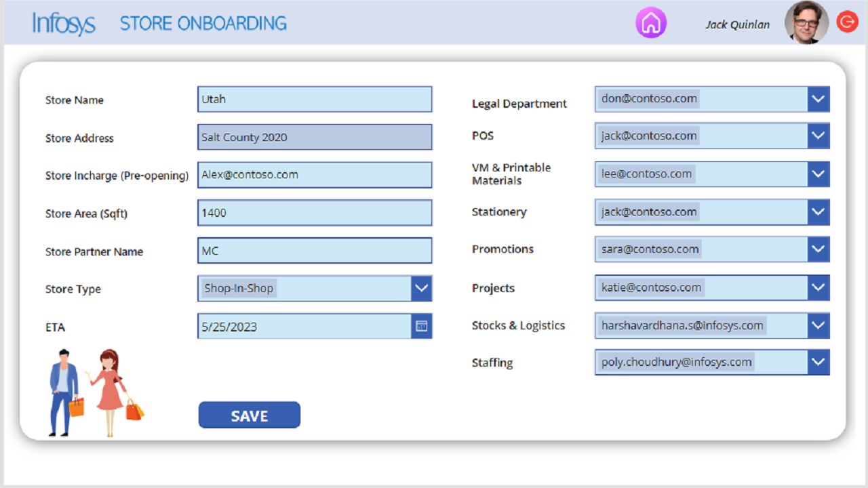Click the SAVE button

[x=250, y=415]
